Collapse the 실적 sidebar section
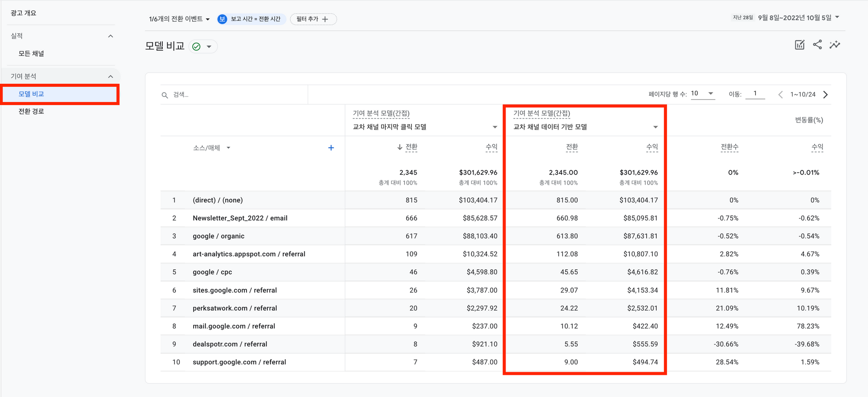The image size is (868, 397). click(x=110, y=36)
